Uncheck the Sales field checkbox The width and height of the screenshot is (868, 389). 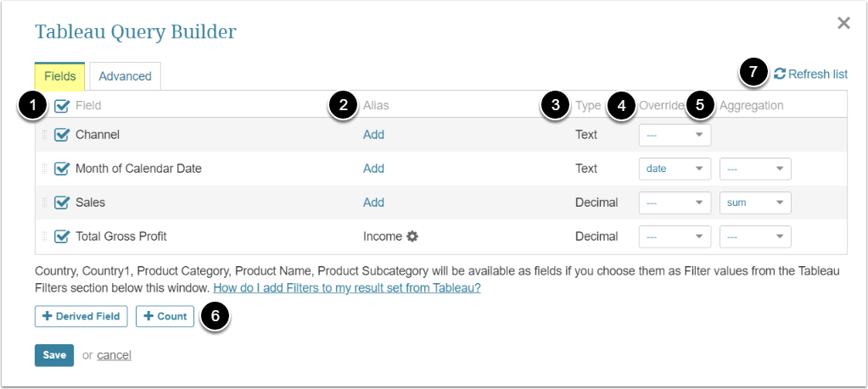point(62,203)
